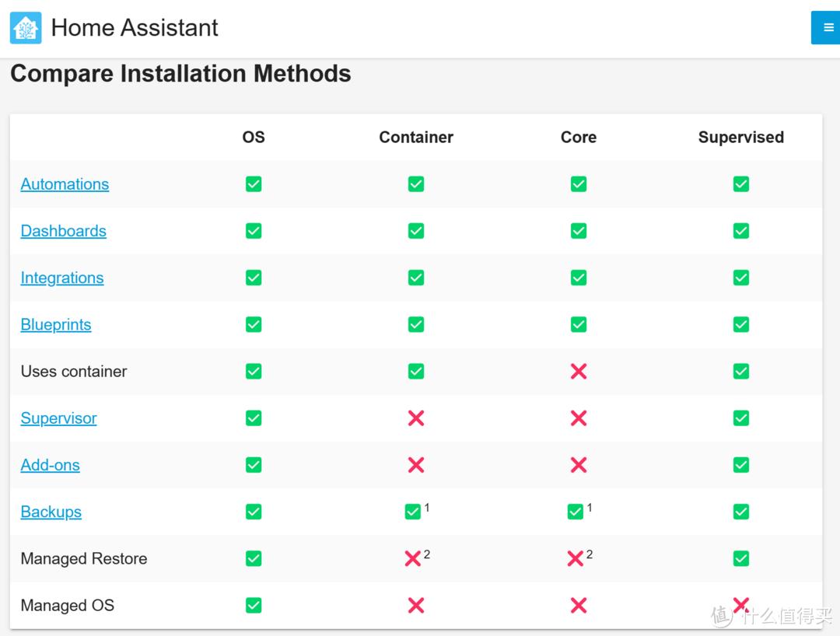This screenshot has width=840, height=636.
Task: Click the Supervised column header
Action: click(740, 138)
